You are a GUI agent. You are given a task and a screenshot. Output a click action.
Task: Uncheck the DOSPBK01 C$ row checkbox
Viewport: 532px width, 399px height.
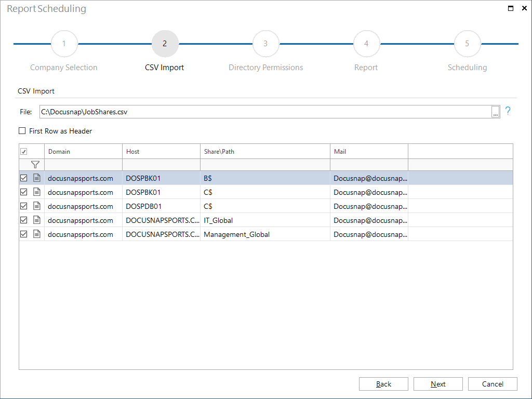[x=24, y=192]
